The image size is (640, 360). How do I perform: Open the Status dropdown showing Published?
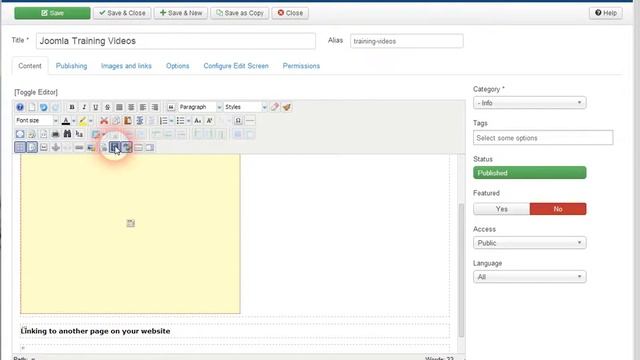[x=530, y=173]
